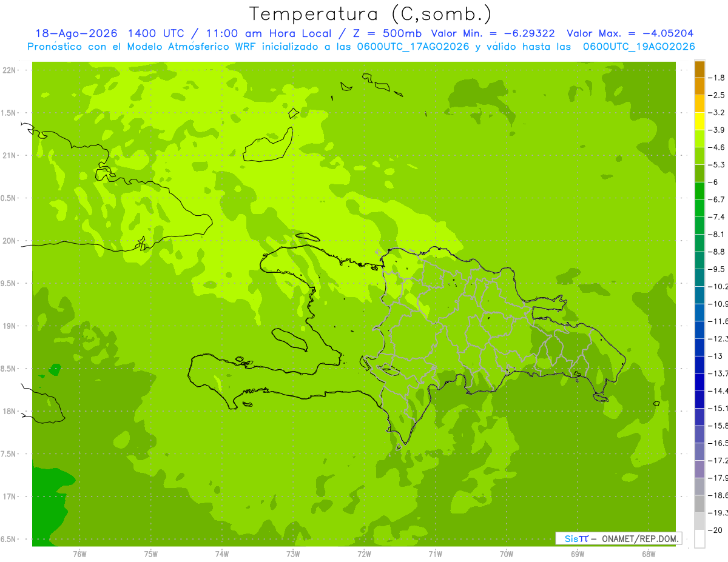Click the 'Valor Max. = -4.05204' value

pos(630,33)
